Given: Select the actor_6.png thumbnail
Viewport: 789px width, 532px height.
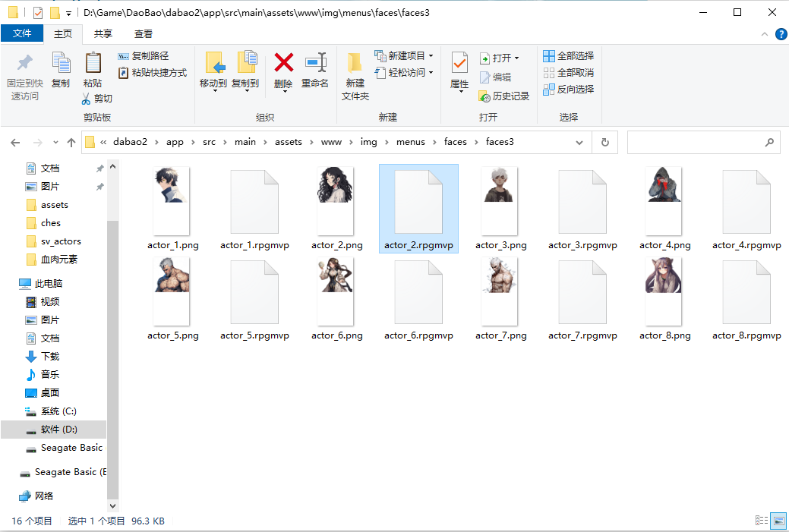Looking at the screenshot, I should point(336,291).
